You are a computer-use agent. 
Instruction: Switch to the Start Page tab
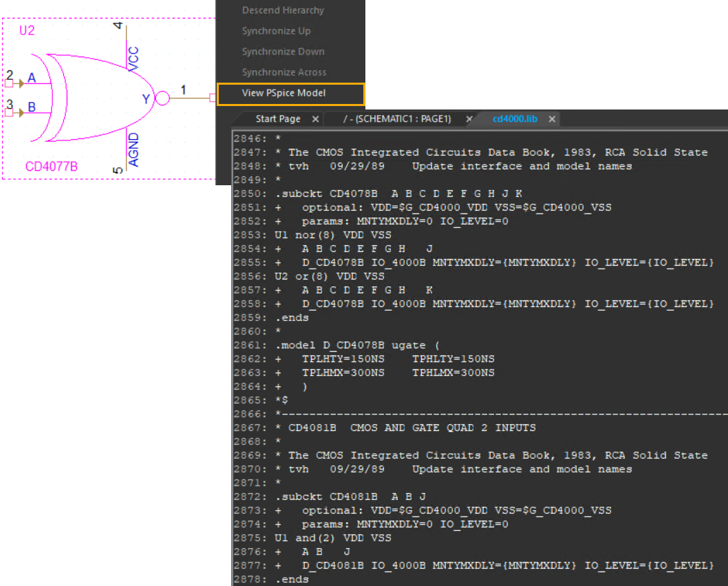[278, 119]
